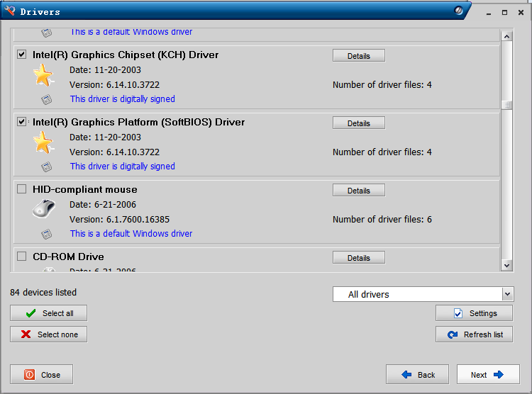This screenshot has height=394, width=532.
Task: Minimize the Drivers window
Action: [x=489, y=13]
